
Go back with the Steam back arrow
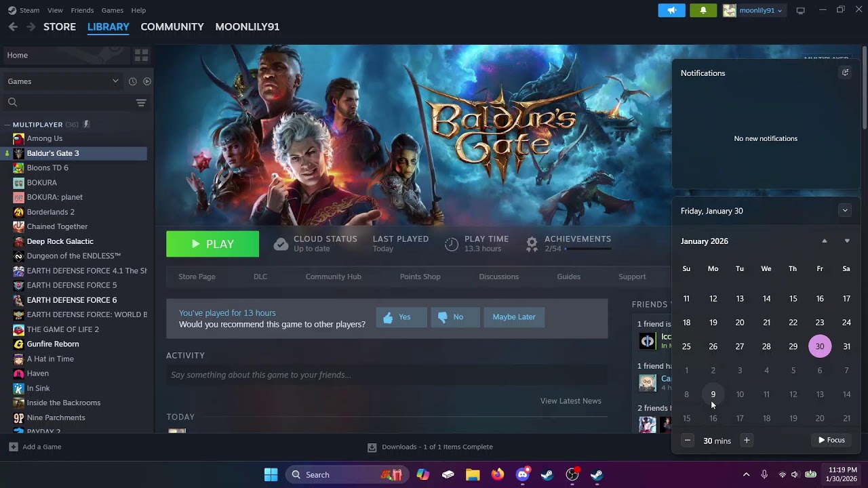click(x=13, y=26)
